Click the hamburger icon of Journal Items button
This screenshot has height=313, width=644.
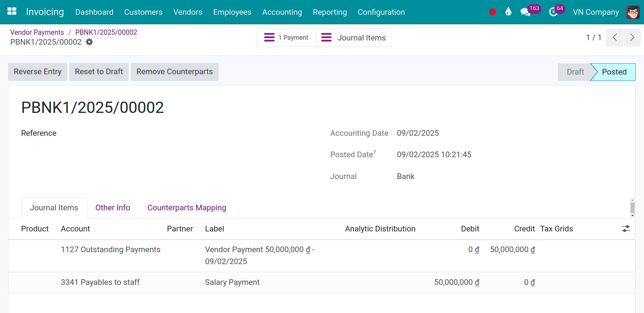tap(326, 37)
